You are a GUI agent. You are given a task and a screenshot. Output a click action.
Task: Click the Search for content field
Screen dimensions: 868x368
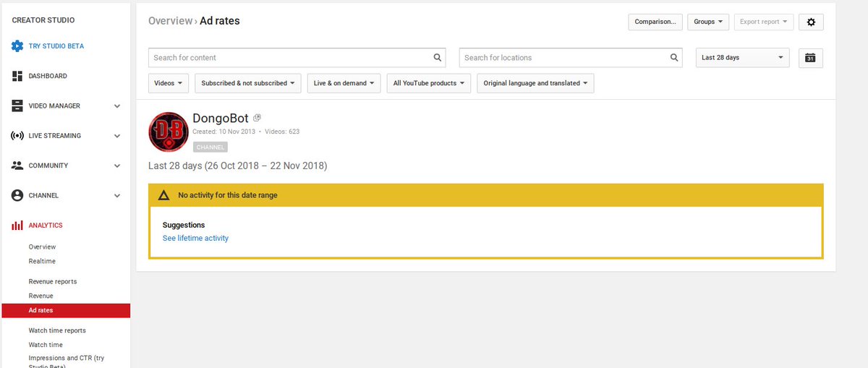(x=297, y=58)
